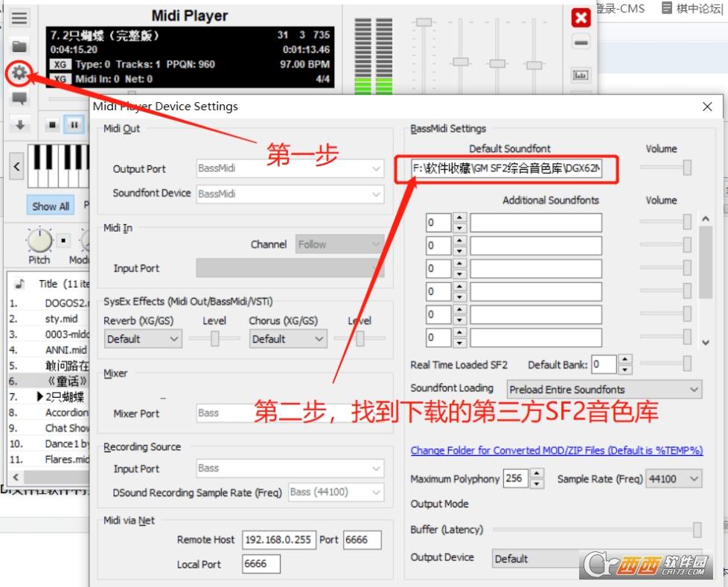Viewport: 728px width, 587px height.
Task: Increase the Default Bank value
Action: (x=625, y=359)
